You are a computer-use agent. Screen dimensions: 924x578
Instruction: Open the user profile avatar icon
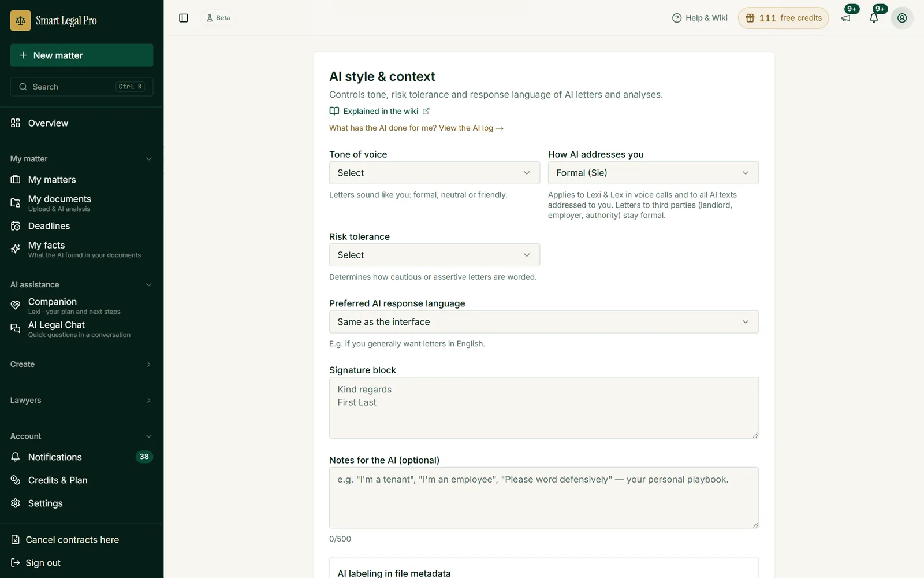(902, 18)
